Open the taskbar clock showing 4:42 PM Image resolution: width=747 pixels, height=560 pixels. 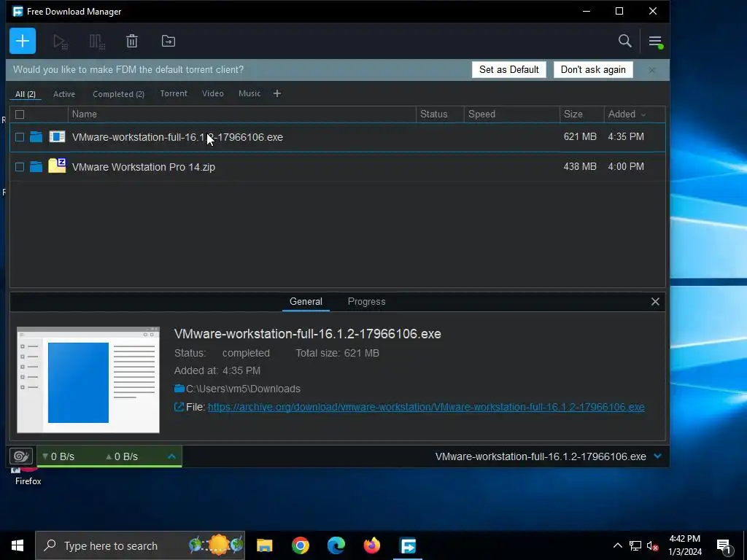(684, 545)
